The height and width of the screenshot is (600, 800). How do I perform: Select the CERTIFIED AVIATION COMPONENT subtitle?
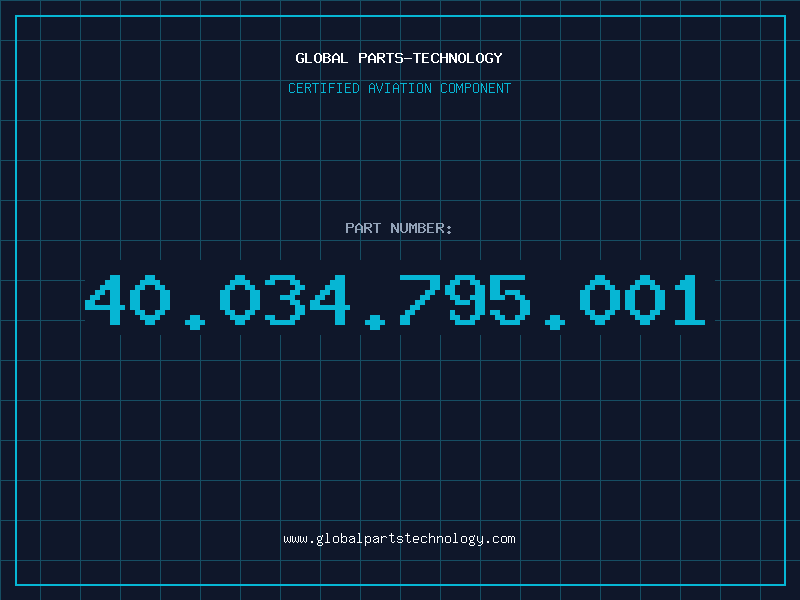399,88
